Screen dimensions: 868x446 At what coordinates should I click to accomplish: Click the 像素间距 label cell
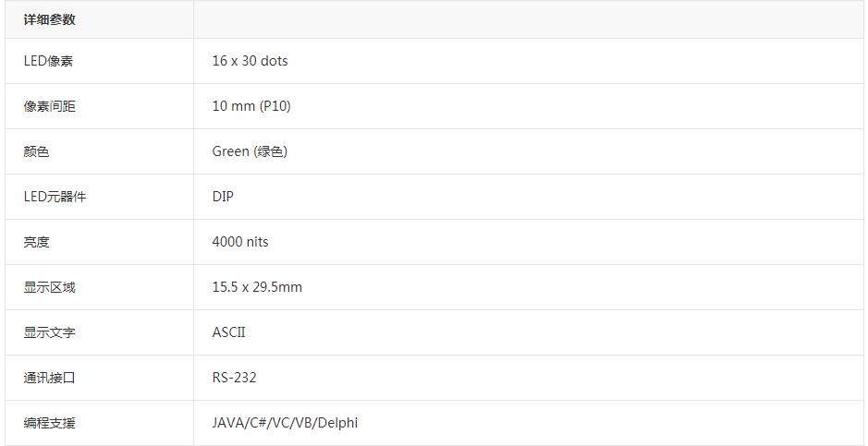[x=50, y=106]
